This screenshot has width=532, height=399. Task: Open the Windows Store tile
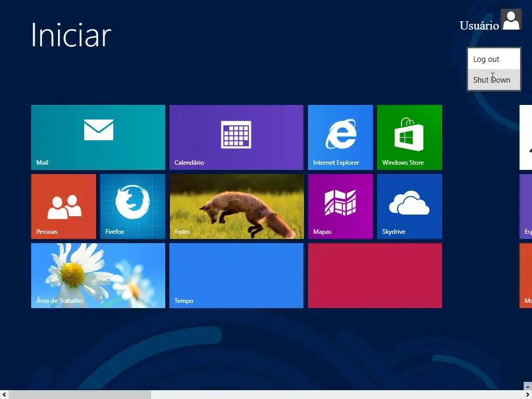pyautogui.click(x=409, y=137)
